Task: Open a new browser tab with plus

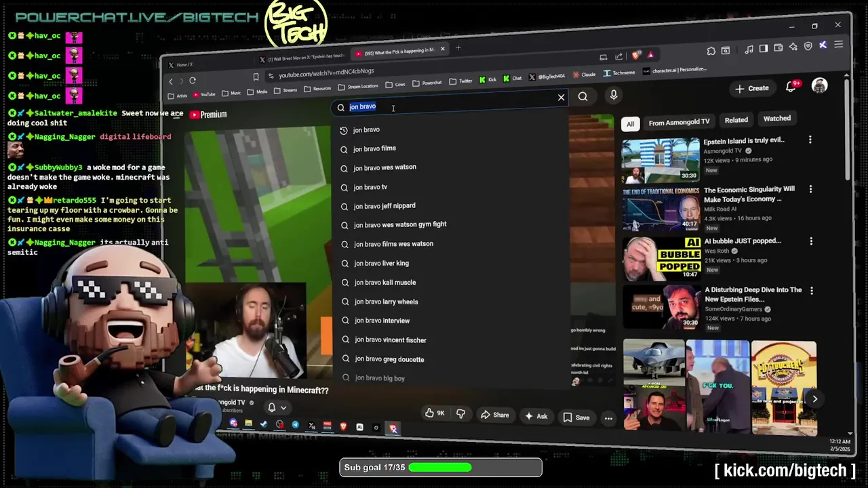Action: [458, 47]
